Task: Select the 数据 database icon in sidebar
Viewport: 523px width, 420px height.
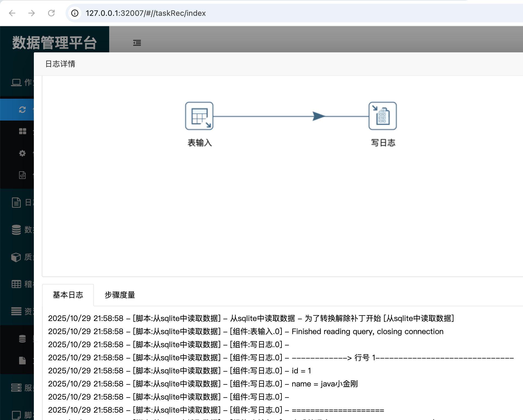Action: (x=16, y=230)
